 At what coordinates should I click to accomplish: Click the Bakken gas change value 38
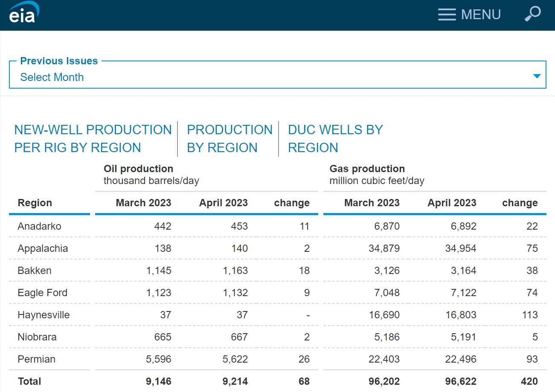click(x=532, y=270)
